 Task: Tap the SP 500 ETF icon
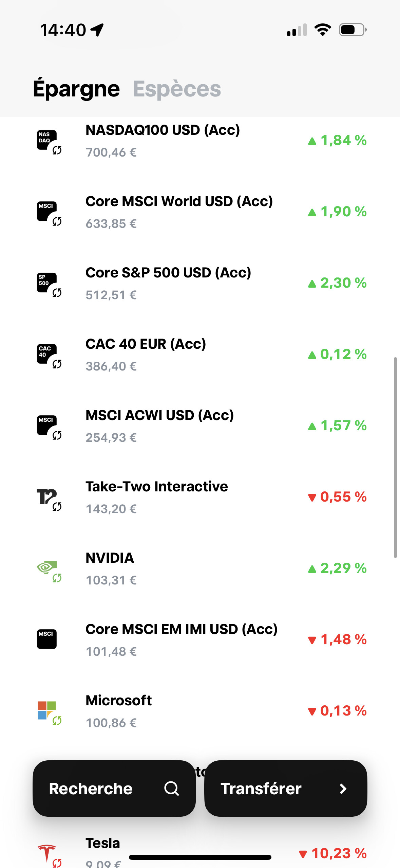47,284
